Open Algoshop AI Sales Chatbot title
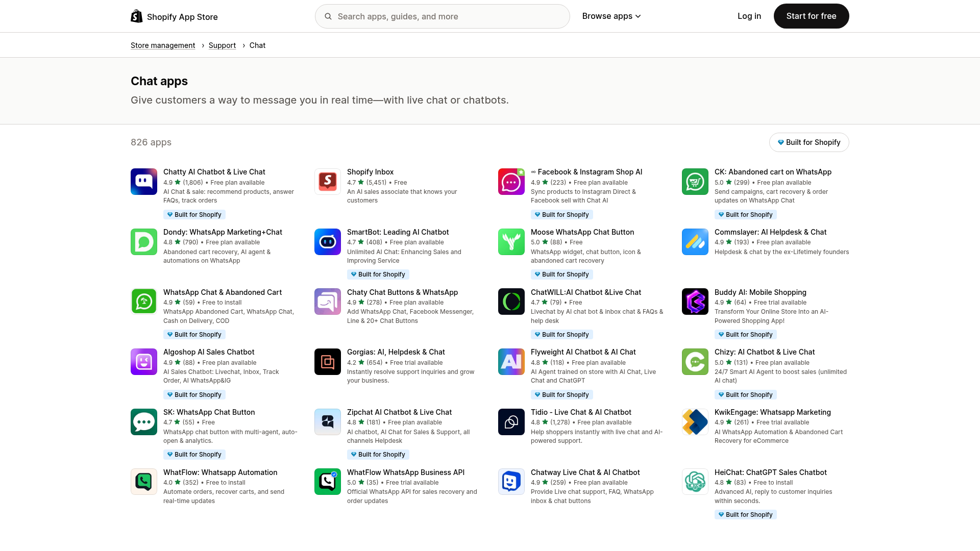Viewport: 980px width, 551px height. tap(209, 352)
